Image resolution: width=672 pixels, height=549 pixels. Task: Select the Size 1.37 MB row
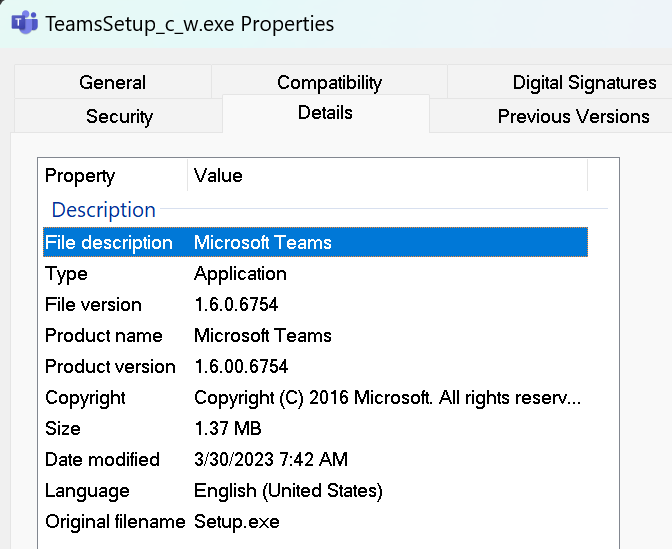click(x=315, y=428)
